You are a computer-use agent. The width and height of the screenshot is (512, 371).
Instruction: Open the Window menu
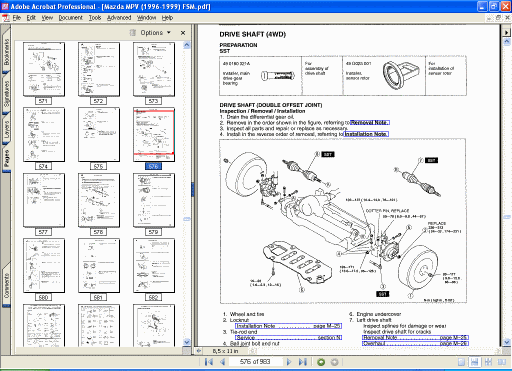click(x=146, y=18)
